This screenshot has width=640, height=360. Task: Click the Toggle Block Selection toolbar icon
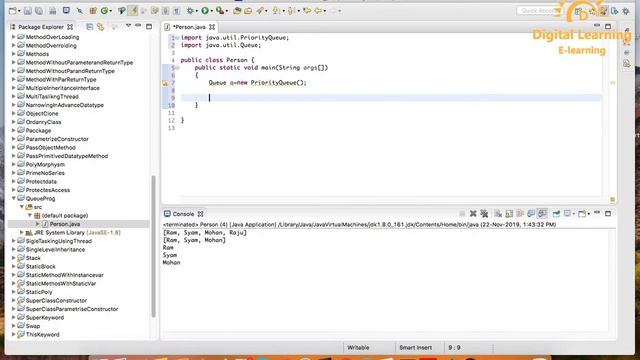pos(165,11)
